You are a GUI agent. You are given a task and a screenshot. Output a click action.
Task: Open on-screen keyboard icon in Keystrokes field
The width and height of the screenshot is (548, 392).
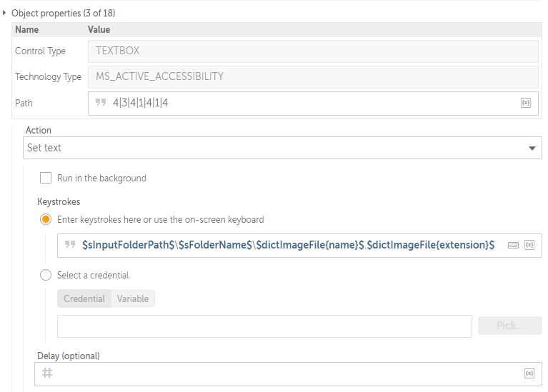tap(513, 245)
